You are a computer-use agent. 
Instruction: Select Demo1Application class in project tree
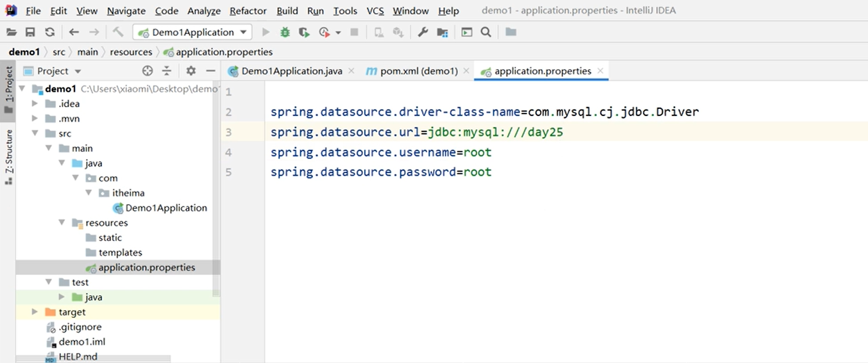pyautogui.click(x=166, y=208)
